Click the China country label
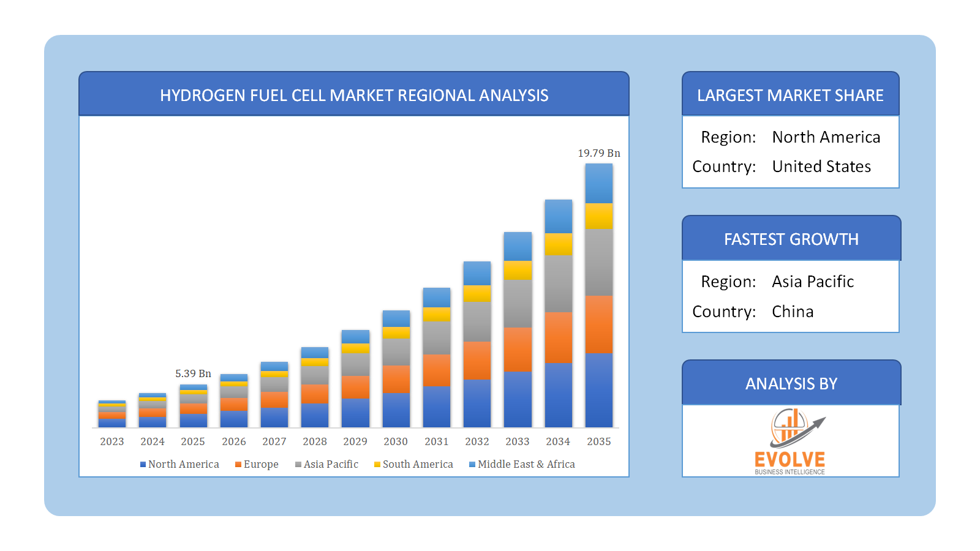Screen dimensions: 980x551 [793, 312]
